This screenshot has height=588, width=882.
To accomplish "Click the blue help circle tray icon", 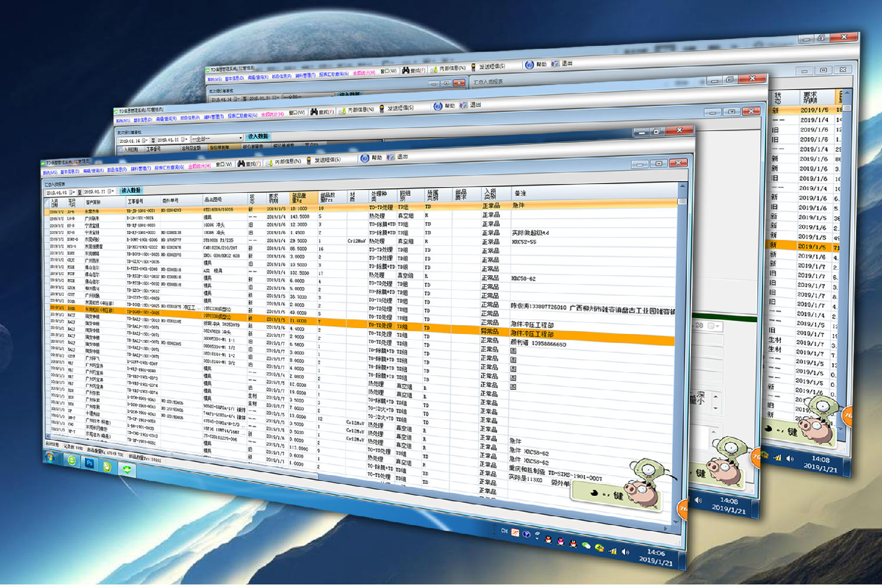I will point(526,535).
